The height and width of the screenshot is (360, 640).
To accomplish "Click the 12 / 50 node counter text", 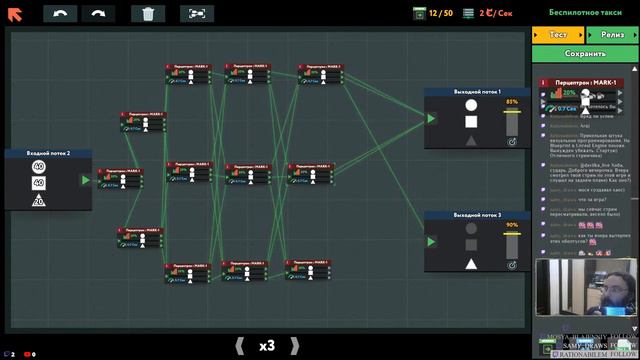I will [x=441, y=13].
